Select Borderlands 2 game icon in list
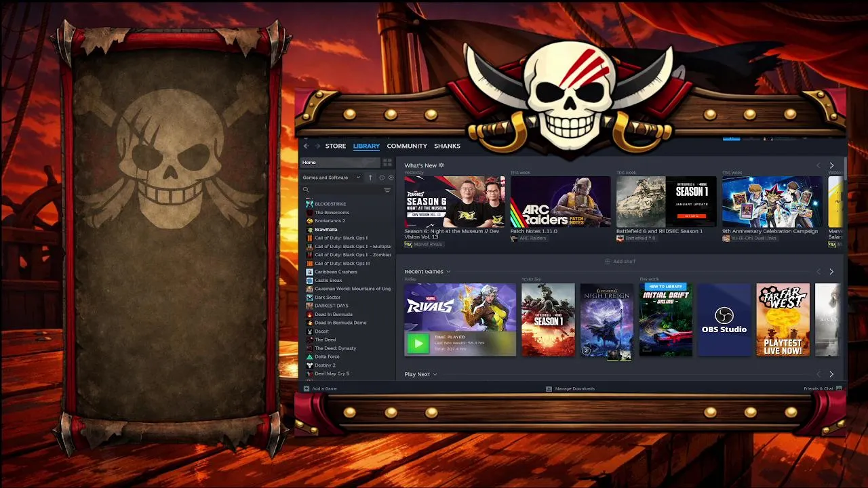Image resolution: width=868 pixels, height=488 pixels. click(x=309, y=221)
